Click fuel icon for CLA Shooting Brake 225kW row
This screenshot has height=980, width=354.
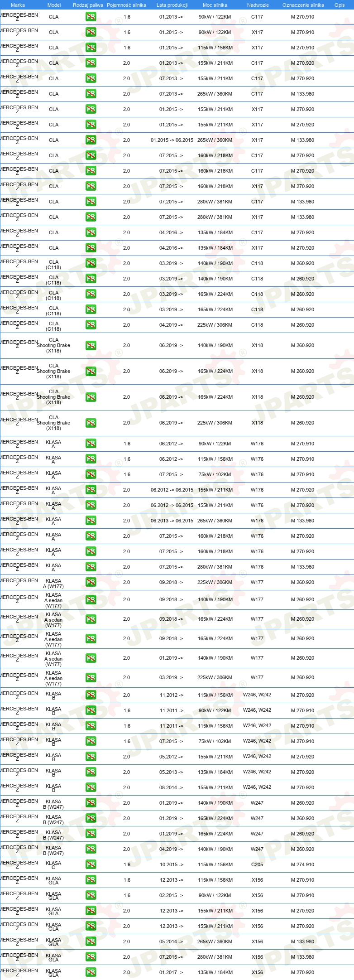(x=91, y=423)
